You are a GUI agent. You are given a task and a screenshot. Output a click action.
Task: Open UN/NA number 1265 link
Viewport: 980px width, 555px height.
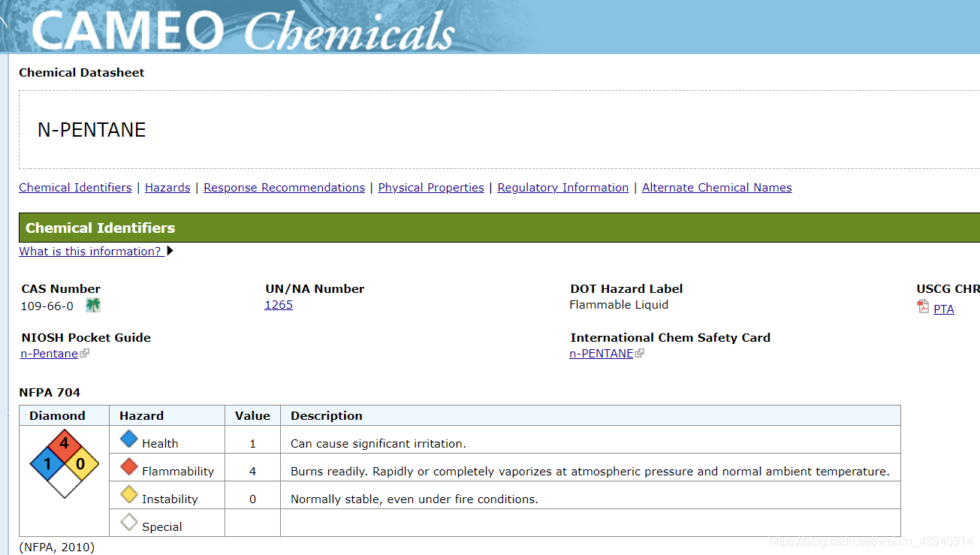pyautogui.click(x=279, y=305)
